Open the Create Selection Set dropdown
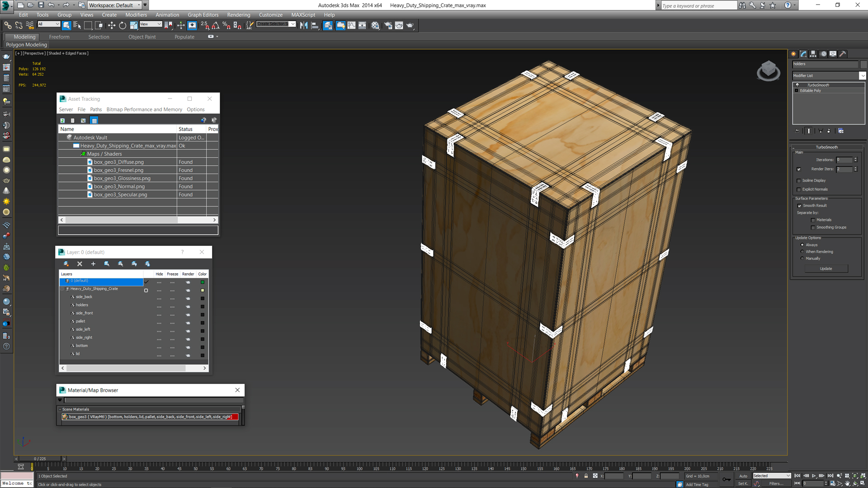The height and width of the screenshot is (488, 868). [x=293, y=24]
